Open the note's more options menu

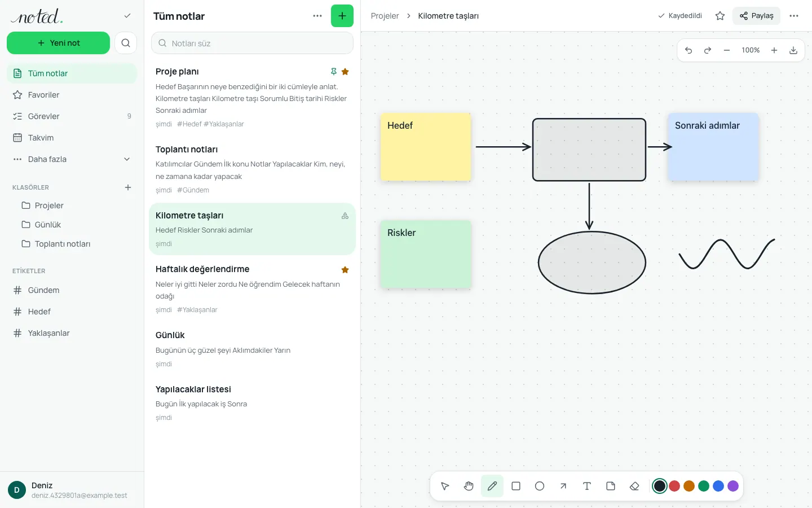794,16
